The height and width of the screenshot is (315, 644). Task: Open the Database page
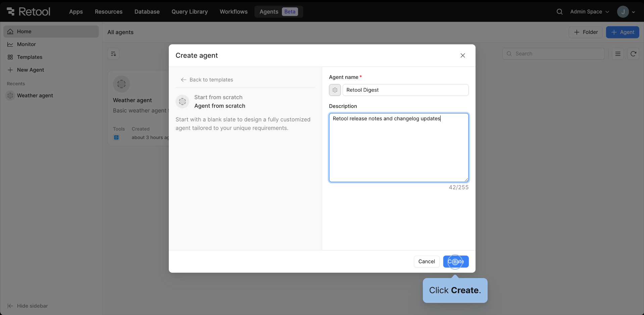[x=147, y=12]
